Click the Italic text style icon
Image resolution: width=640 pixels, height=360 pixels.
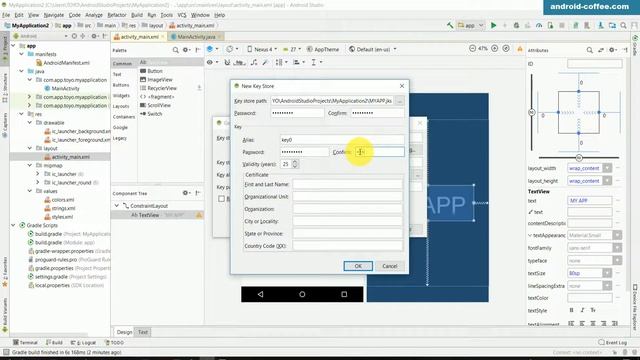click(582, 311)
